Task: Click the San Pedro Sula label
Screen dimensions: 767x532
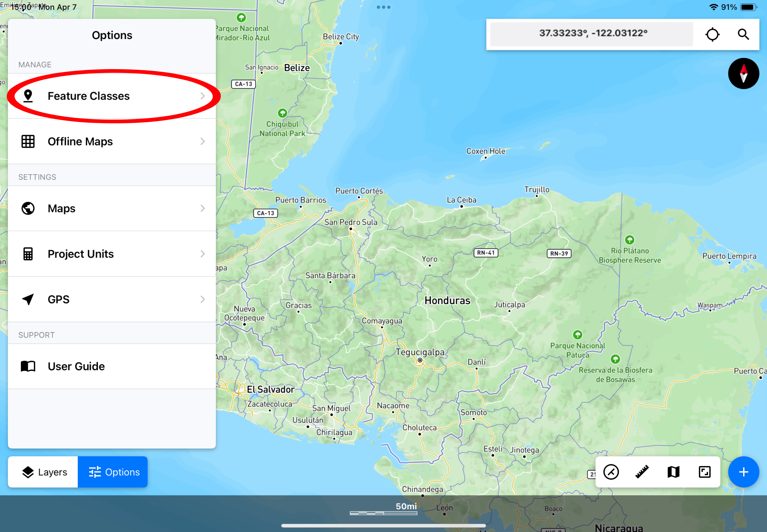Action: [351, 222]
